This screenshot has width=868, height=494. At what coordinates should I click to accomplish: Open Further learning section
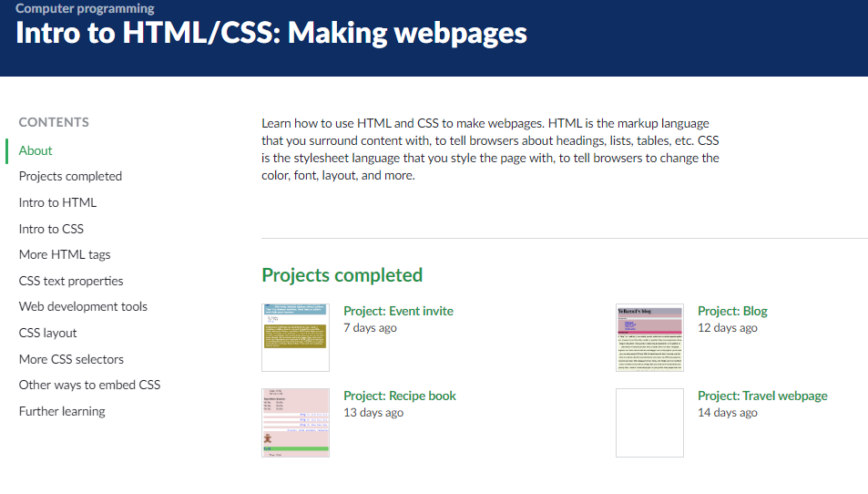click(62, 411)
